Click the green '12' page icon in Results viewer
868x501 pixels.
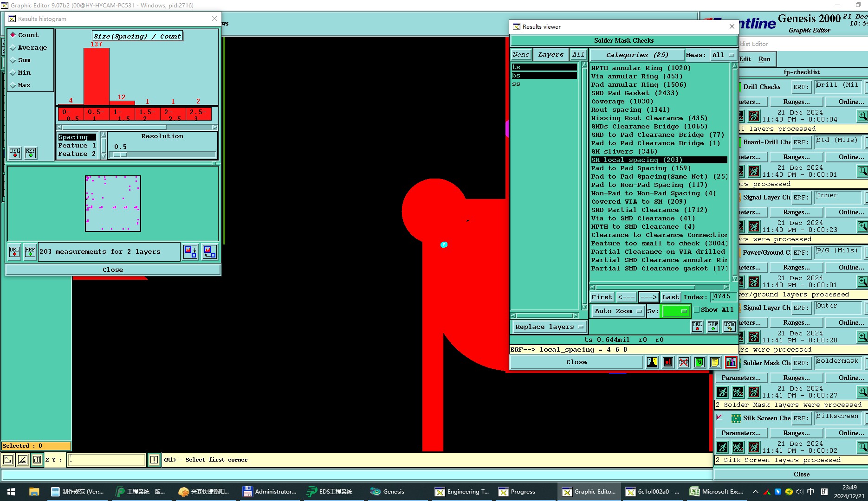tap(700, 362)
